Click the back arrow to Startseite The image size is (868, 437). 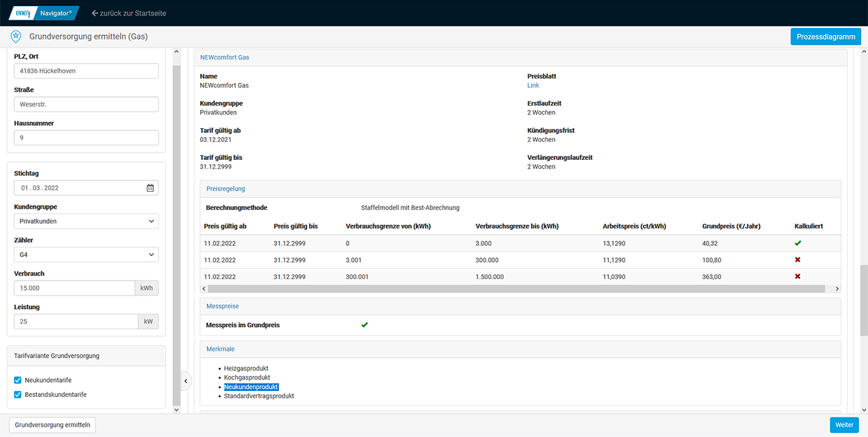point(95,13)
